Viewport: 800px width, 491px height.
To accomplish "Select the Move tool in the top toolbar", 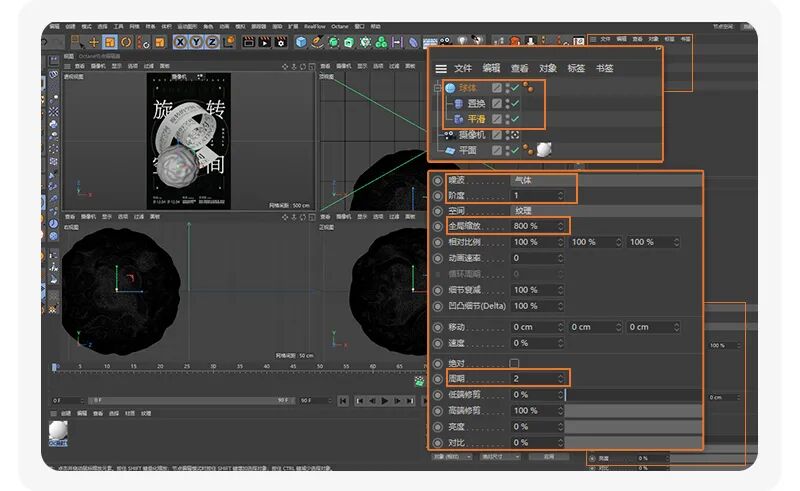I will (x=93, y=42).
